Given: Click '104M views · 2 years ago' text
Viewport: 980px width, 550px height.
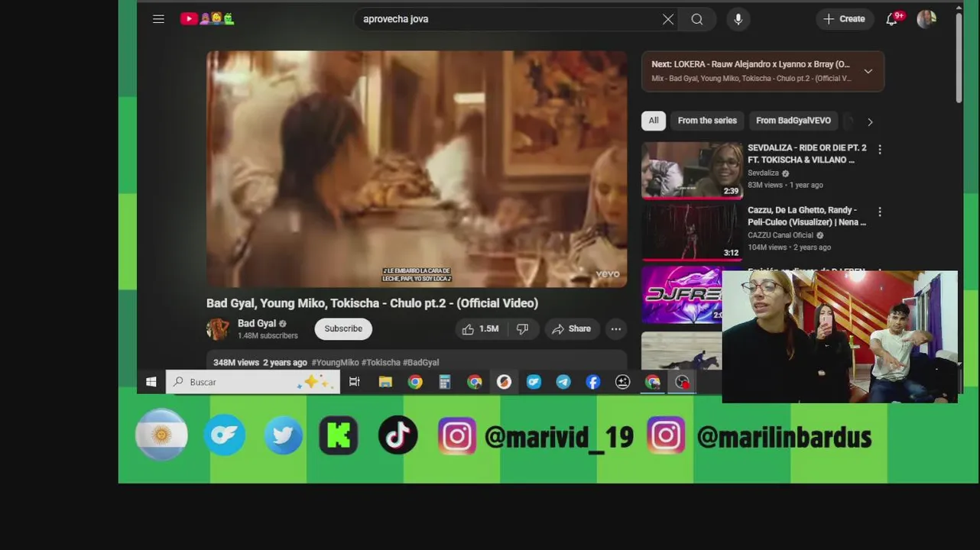Looking at the screenshot, I should point(787,247).
